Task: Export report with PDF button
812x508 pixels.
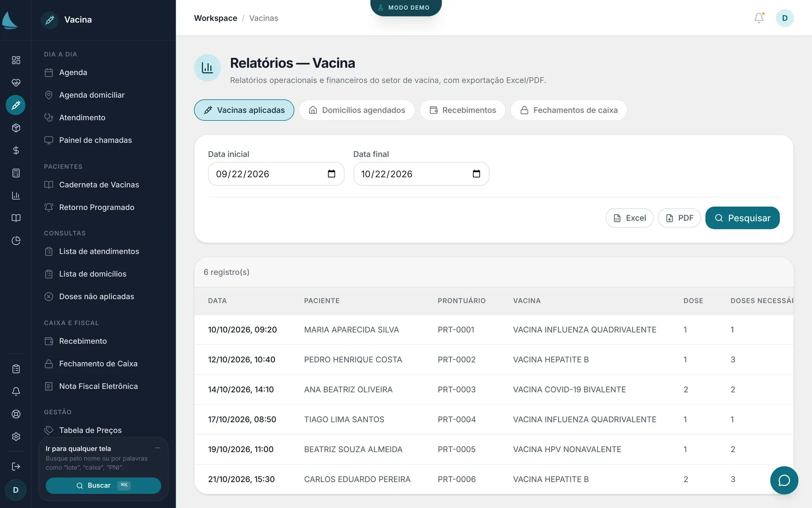Action: pos(679,218)
